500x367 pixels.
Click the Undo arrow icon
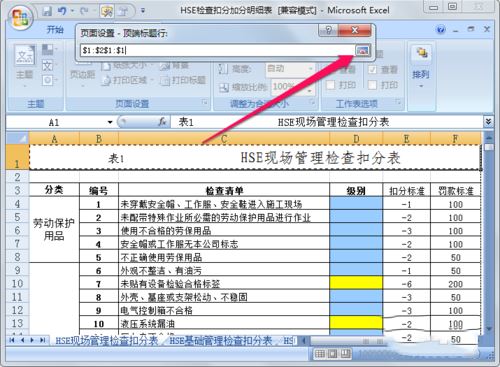tap(62, 11)
